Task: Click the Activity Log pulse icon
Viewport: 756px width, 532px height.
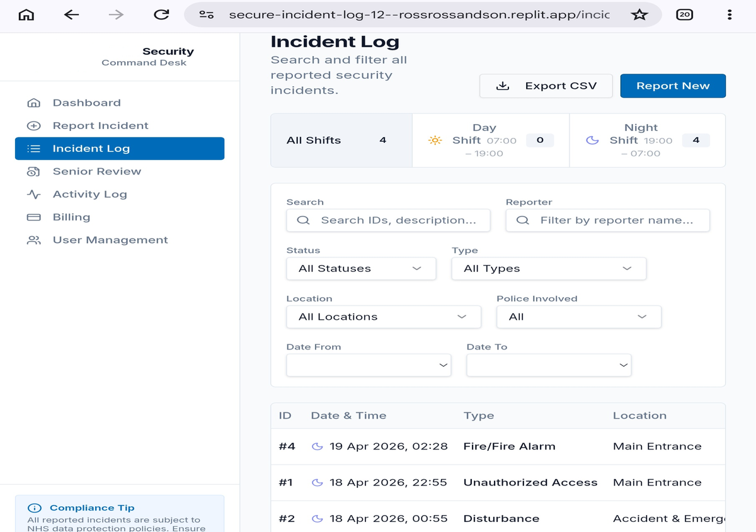Action: (34, 195)
